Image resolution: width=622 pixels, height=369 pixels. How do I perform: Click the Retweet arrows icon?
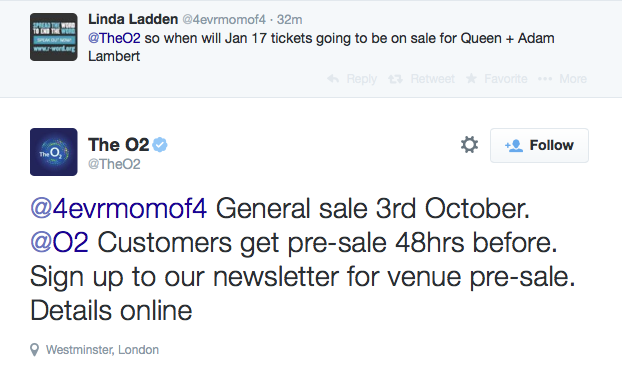[395, 79]
